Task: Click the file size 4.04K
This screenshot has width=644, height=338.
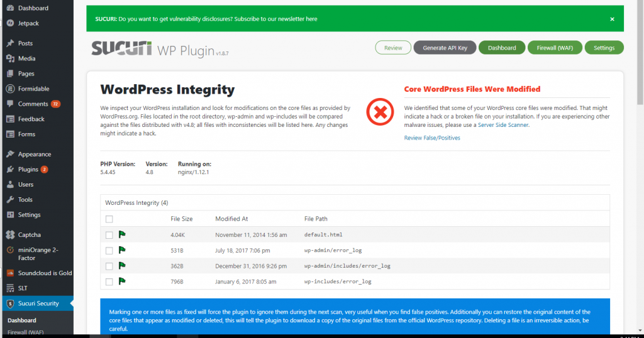Action: pyautogui.click(x=177, y=235)
